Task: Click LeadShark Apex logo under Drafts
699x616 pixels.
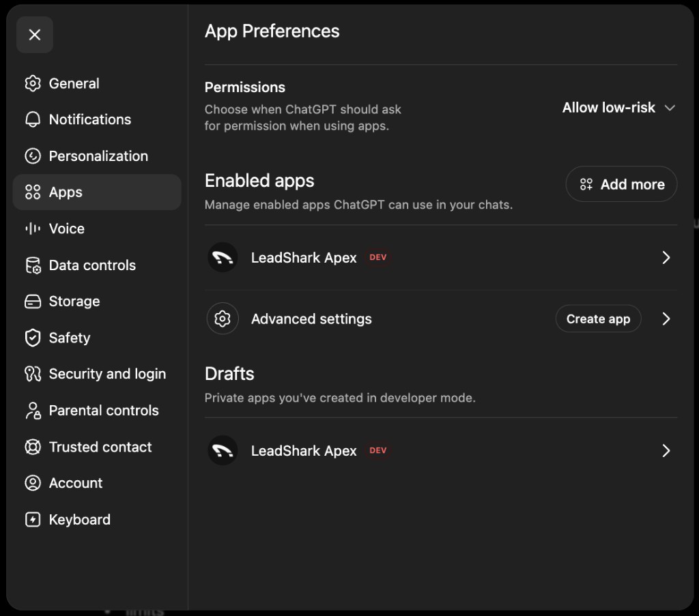Action: [223, 450]
